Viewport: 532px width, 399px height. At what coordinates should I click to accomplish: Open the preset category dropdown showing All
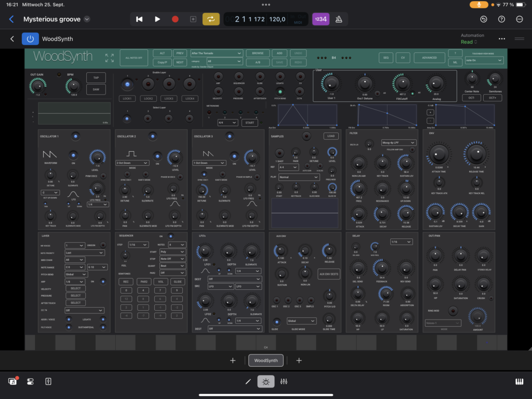[x=224, y=61]
